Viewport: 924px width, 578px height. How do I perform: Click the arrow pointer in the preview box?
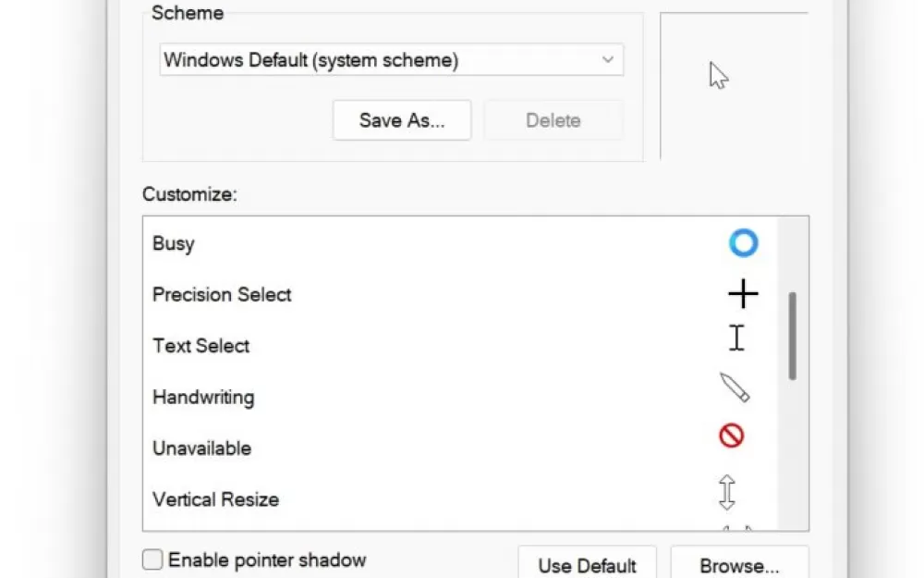[718, 76]
